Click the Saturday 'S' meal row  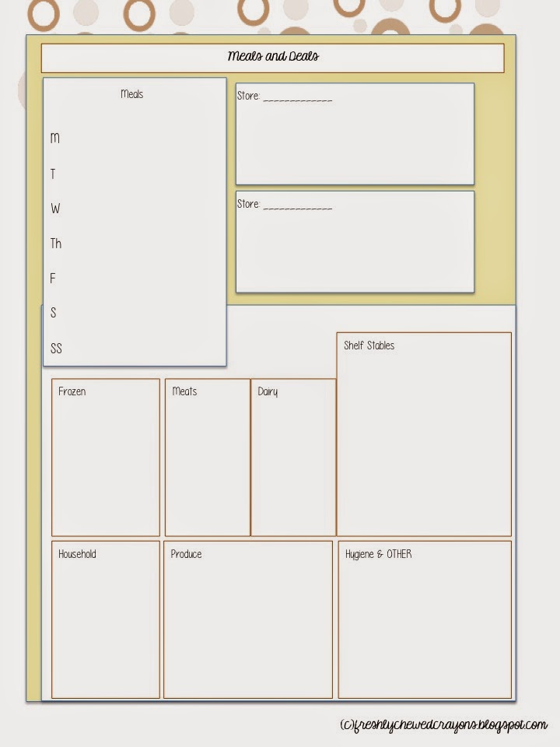coord(135,313)
